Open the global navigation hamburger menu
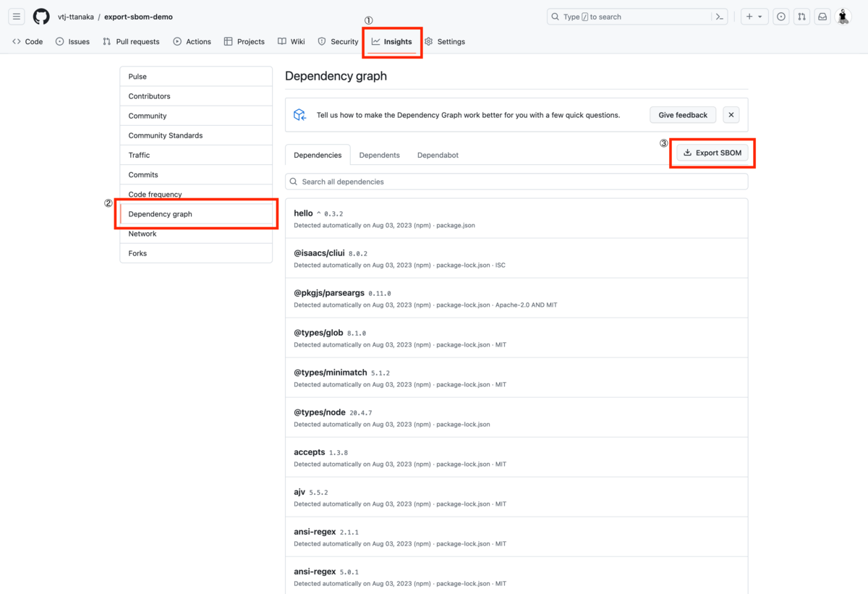The image size is (868, 594). (x=16, y=17)
